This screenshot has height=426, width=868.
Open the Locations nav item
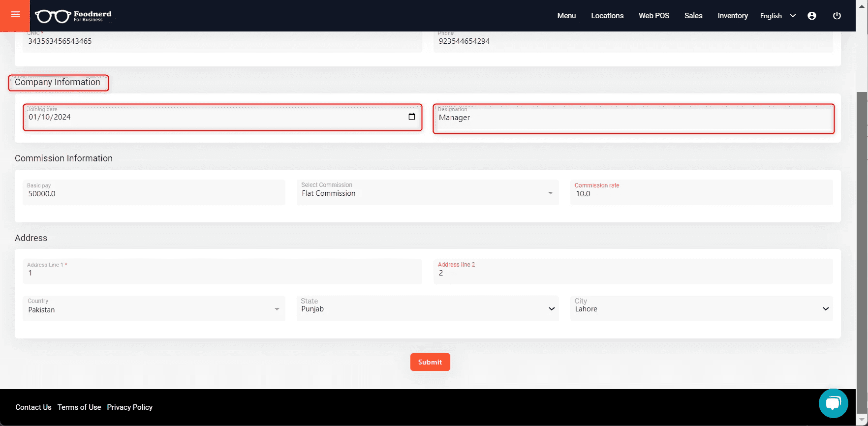tap(607, 16)
